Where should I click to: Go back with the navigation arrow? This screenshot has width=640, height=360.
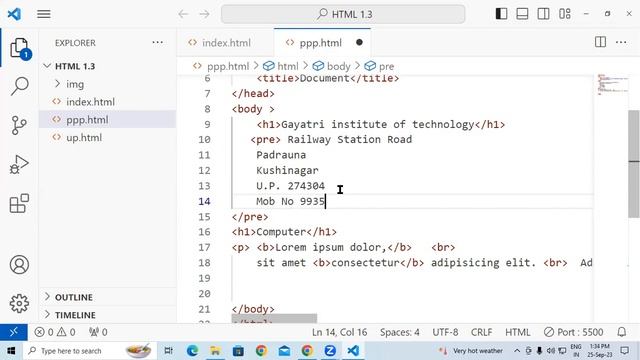point(183,14)
